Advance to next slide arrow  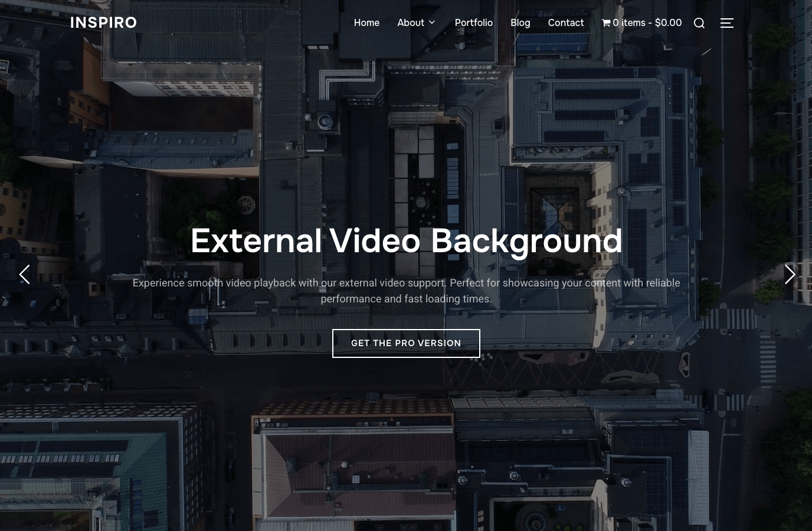[x=790, y=275]
